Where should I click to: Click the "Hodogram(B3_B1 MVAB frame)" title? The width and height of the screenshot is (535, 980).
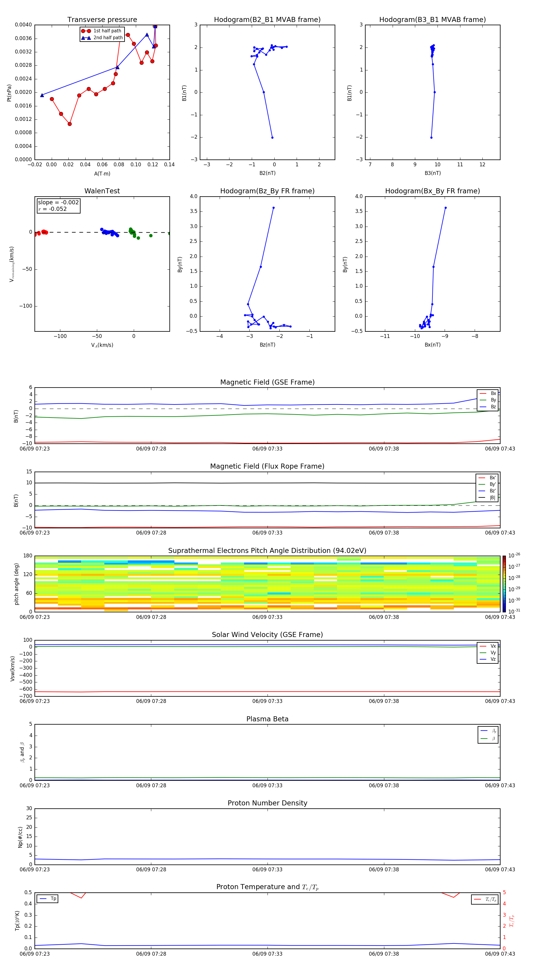click(432, 20)
